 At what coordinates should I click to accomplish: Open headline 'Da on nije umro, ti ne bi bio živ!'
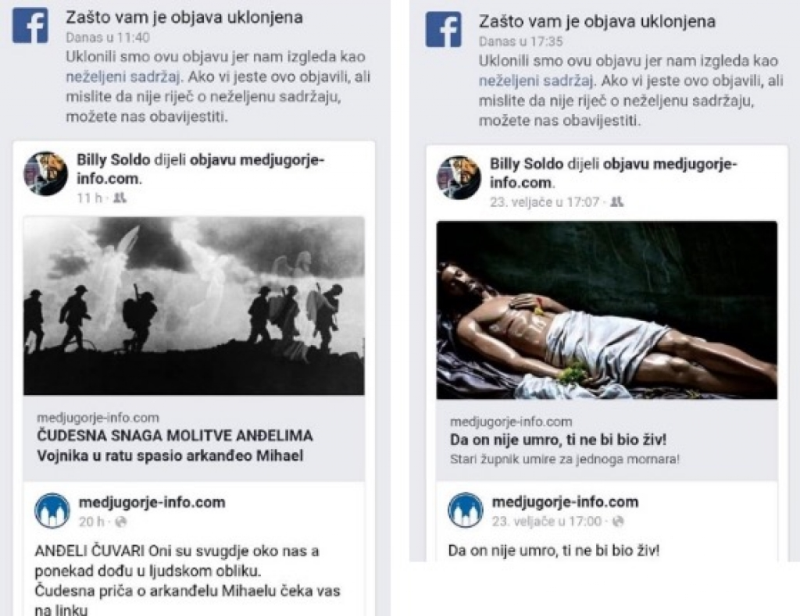(x=558, y=439)
